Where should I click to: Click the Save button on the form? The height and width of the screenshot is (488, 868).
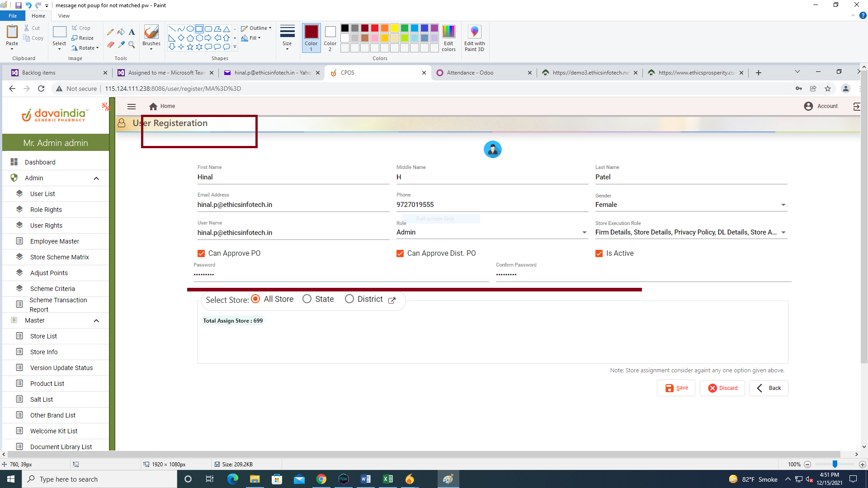[676, 388]
